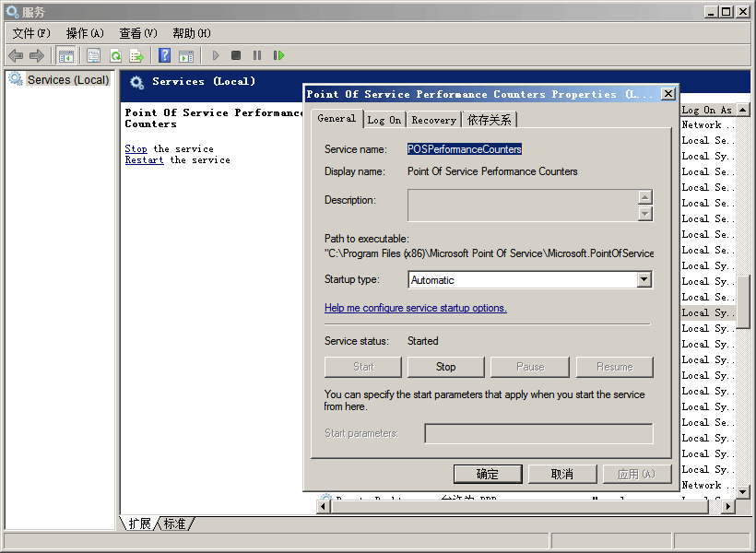Switch to the Log On tab

[x=384, y=120]
